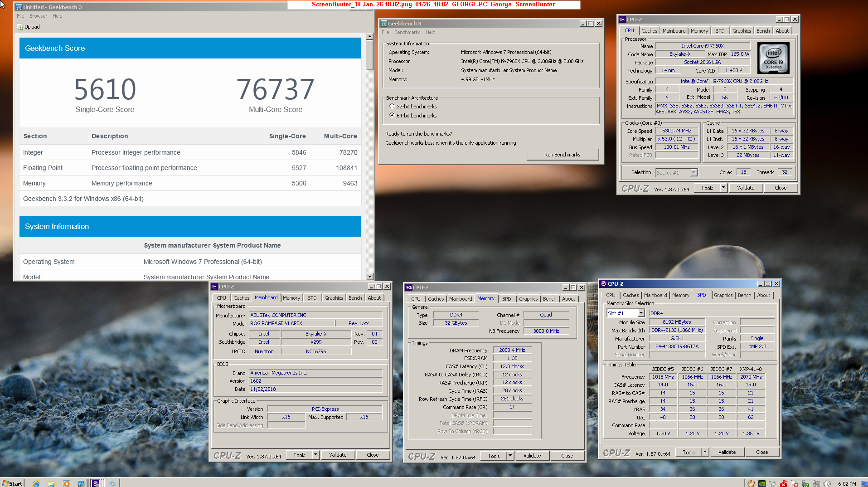Image resolution: width=868 pixels, height=487 pixels.
Task: Click the motherboard model ROG RAMPAGE VI APEX
Action: [x=291, y=323]
